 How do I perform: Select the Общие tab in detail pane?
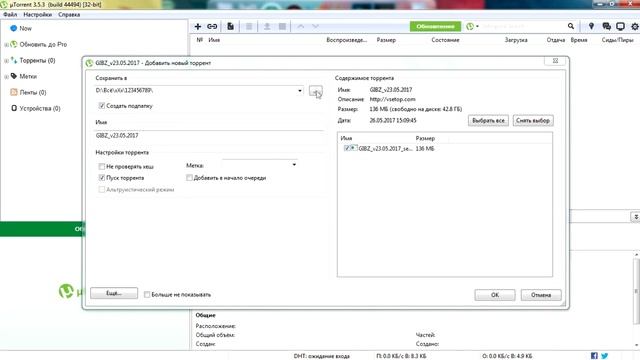click(x=205, y=315)
